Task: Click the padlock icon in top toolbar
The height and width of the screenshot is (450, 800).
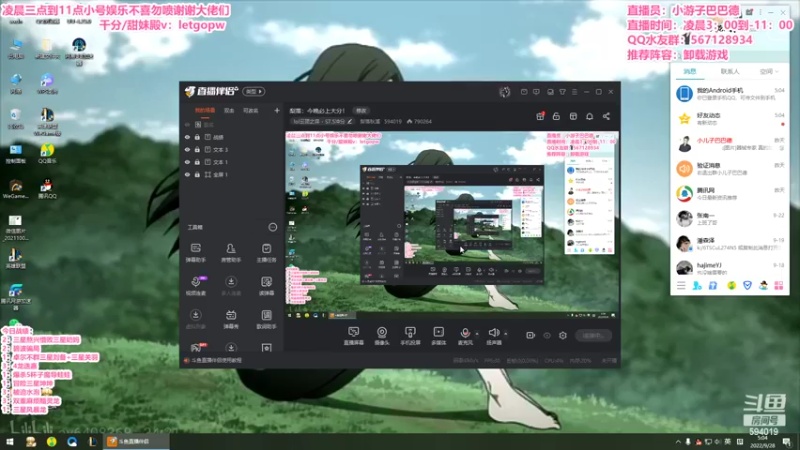Action: [556, 116]
